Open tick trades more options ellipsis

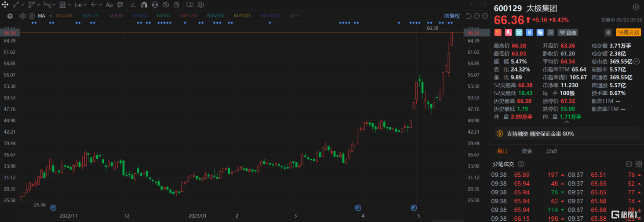(629, 164)
